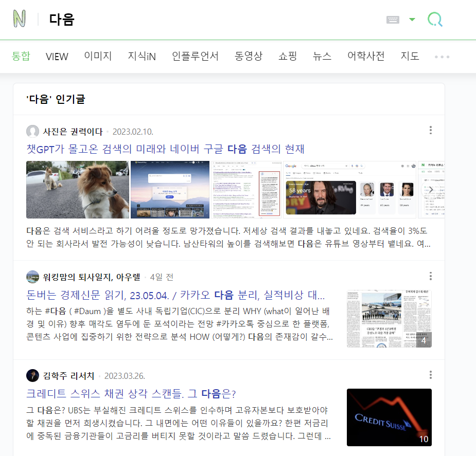Open the 이미지 tab

[x=98, y=56]
